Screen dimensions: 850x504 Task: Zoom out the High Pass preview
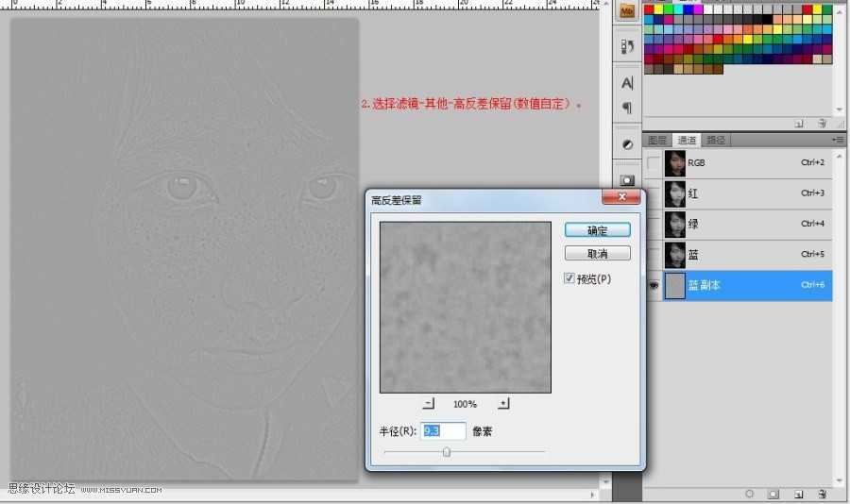coord(429,403)
